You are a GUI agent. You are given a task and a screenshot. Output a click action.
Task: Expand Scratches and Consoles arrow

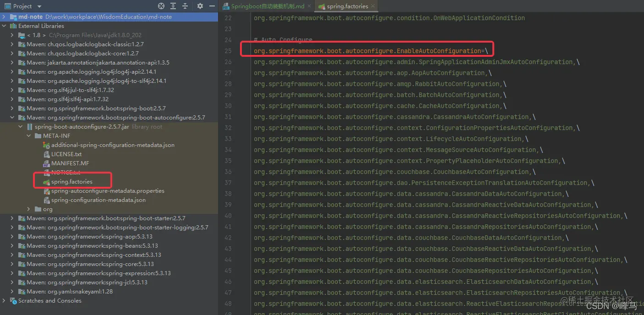pos(5,301)
